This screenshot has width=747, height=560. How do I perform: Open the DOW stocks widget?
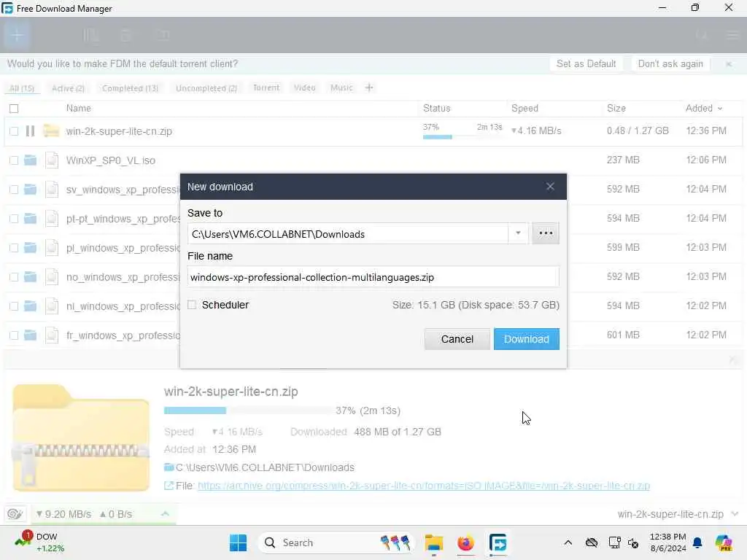click(38, 542)
